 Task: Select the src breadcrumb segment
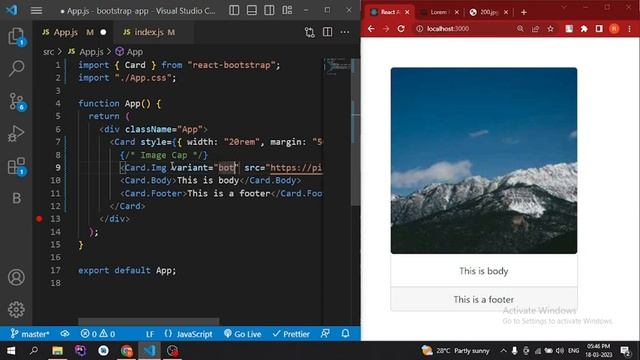pyautogui.click(x=48, y=52)
